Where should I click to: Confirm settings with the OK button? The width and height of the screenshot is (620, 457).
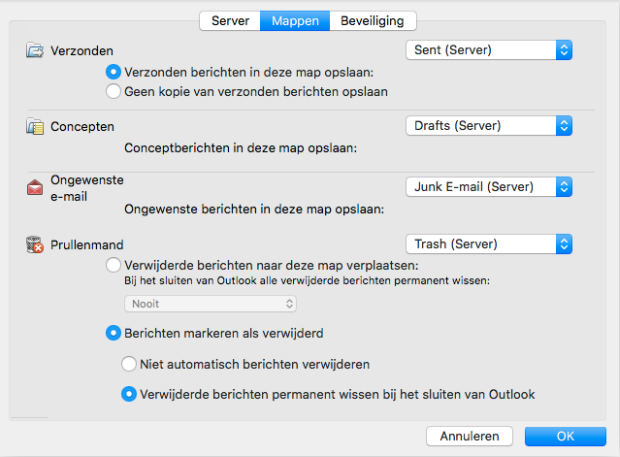coord(565,436)
